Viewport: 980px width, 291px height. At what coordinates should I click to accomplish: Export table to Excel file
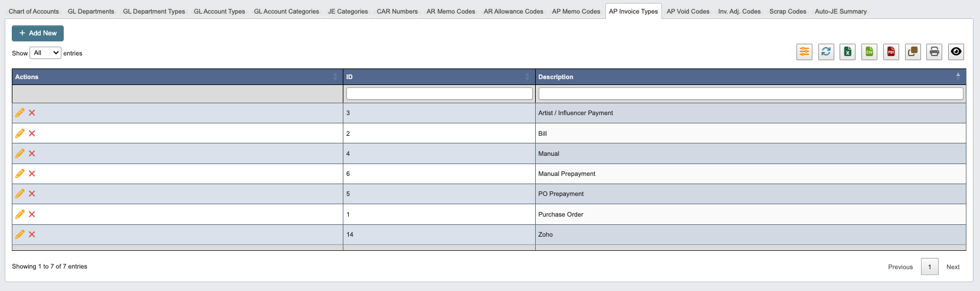tap(848, 52)
